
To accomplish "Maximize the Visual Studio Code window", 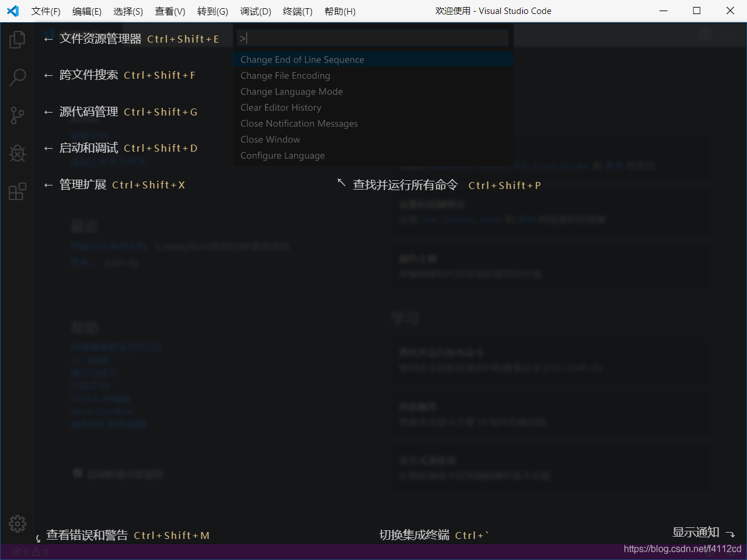I will [x=697, y=10].
